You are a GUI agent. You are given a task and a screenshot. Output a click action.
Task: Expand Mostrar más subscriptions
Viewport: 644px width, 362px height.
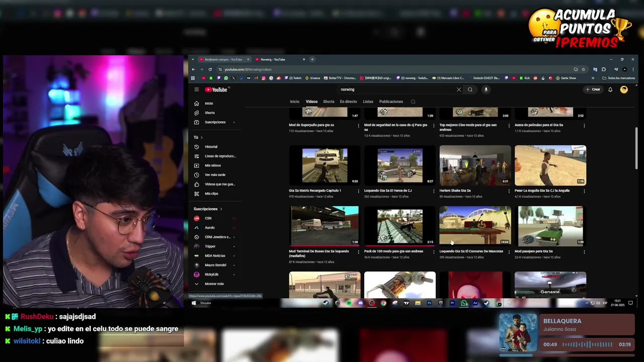pos(209,284)
